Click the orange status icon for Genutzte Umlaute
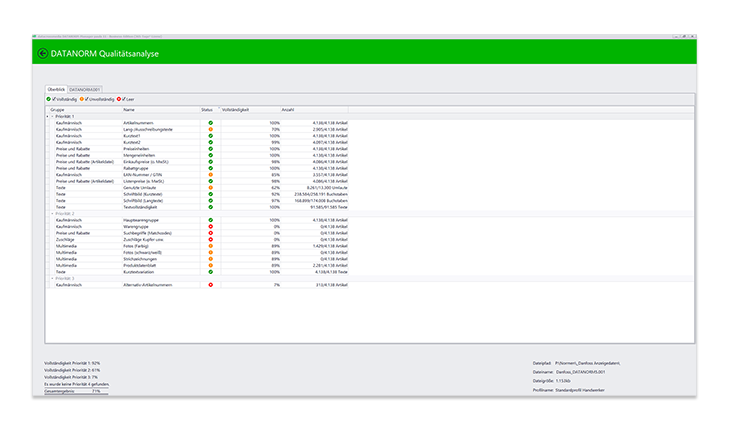The width and height of the screenshot is (729, 430). (211, 188)
